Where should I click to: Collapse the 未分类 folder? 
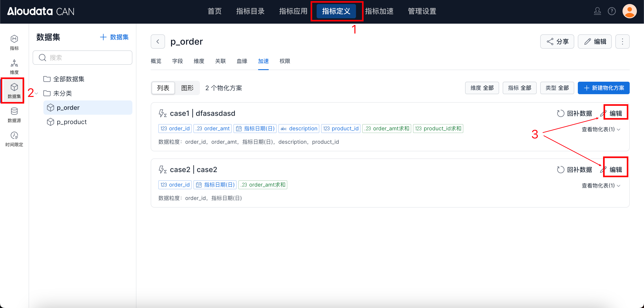36,93
